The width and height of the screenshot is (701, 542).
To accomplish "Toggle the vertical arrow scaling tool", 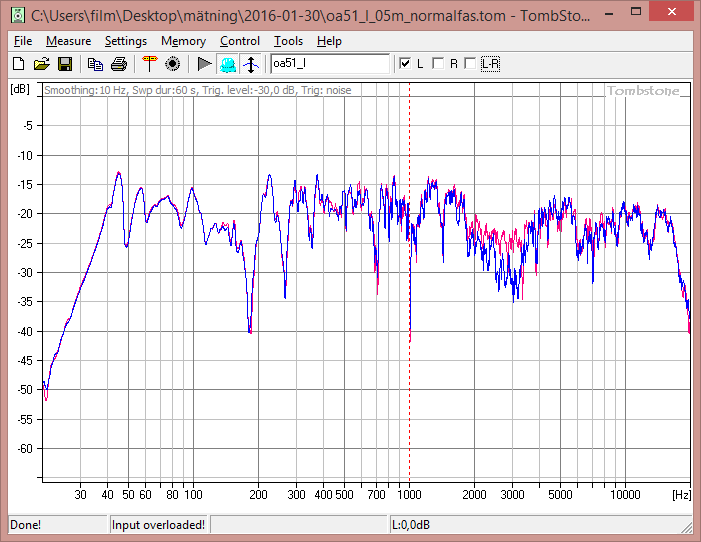I will click(251, 64).
